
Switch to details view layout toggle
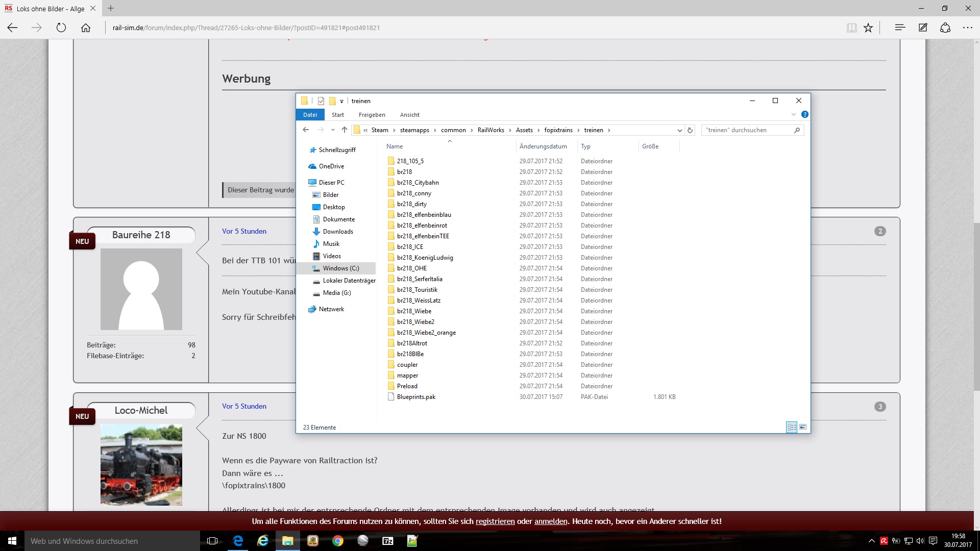792,427
